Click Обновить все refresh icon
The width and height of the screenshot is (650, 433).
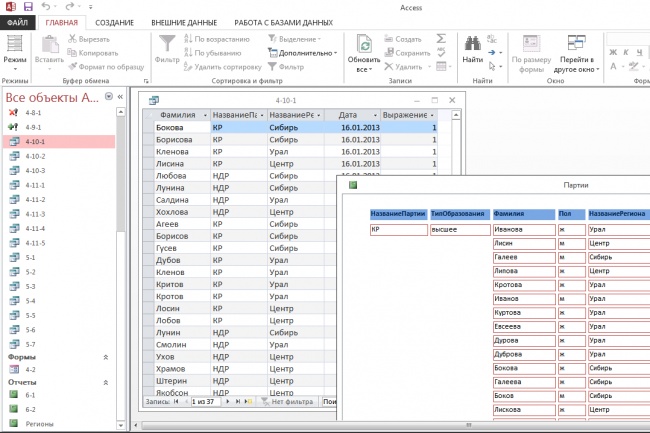(364, 45)
